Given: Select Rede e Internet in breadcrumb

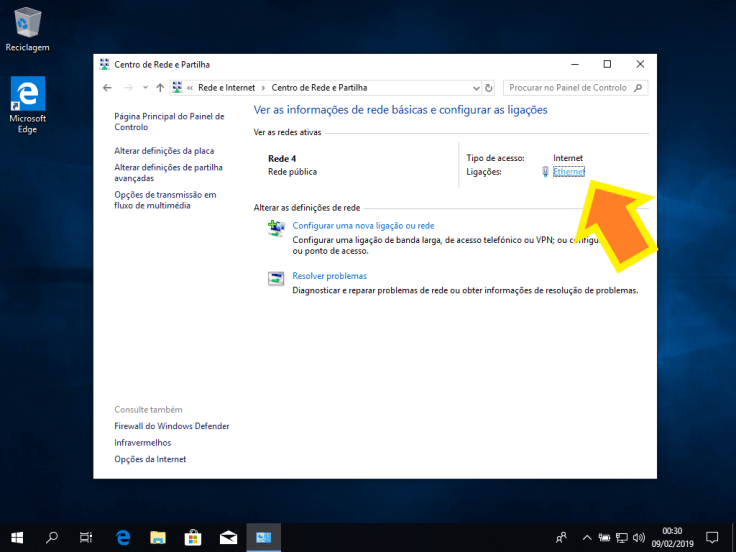Looking at the screenshot, I should [226, 88].
